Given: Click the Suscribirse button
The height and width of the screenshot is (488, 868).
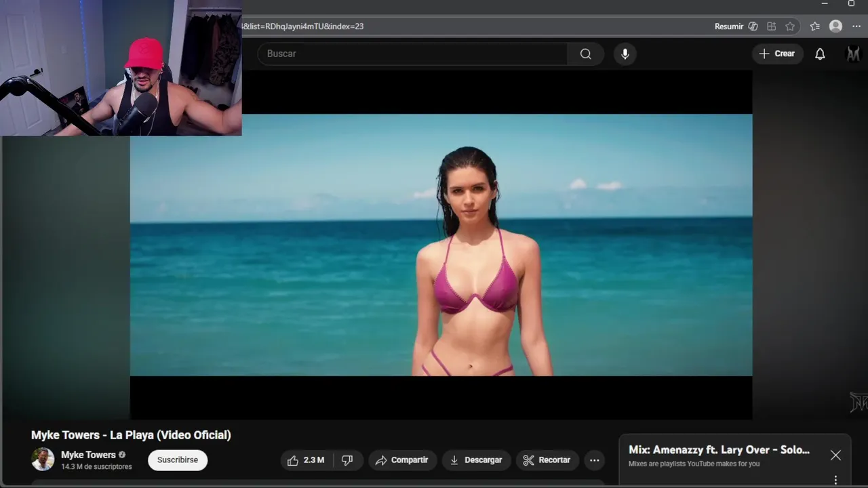Looking at the screenshot, I should pyautogui.click(x=178, y=460).
